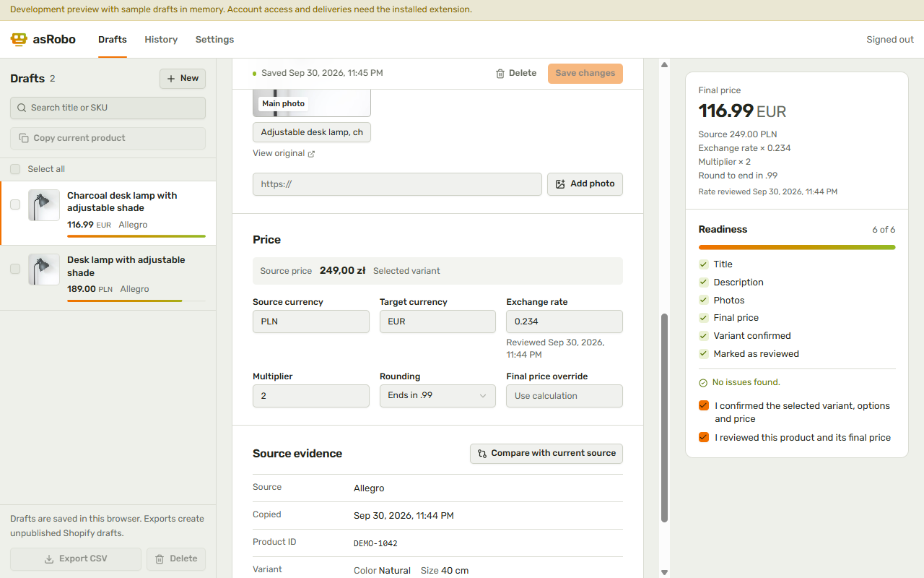Click the editor vertical scrollbar thumb
The width and height of the screenshot is (924, 578).
[x=665, y=418]
